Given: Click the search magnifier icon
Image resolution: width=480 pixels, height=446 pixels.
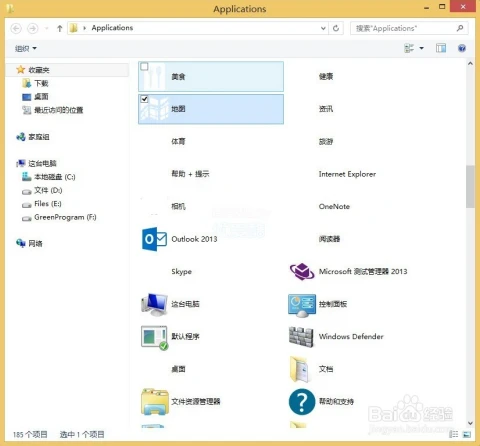Looking at the screenshot, I should pyautogui.click(x=460, y=28).
